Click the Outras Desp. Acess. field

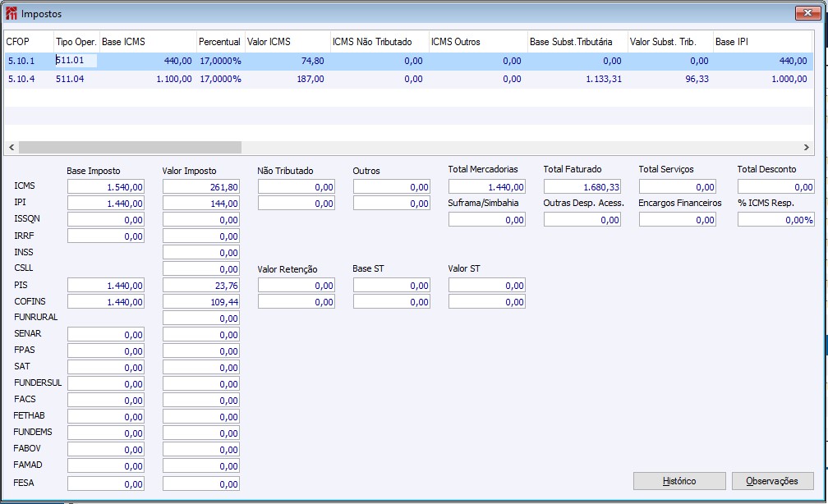coord(582,219)
